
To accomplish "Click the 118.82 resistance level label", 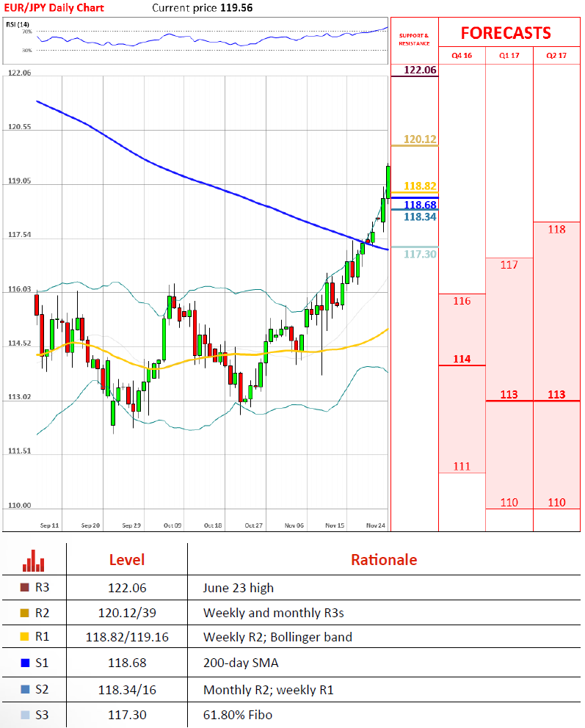I will click(x=420, y=186).
